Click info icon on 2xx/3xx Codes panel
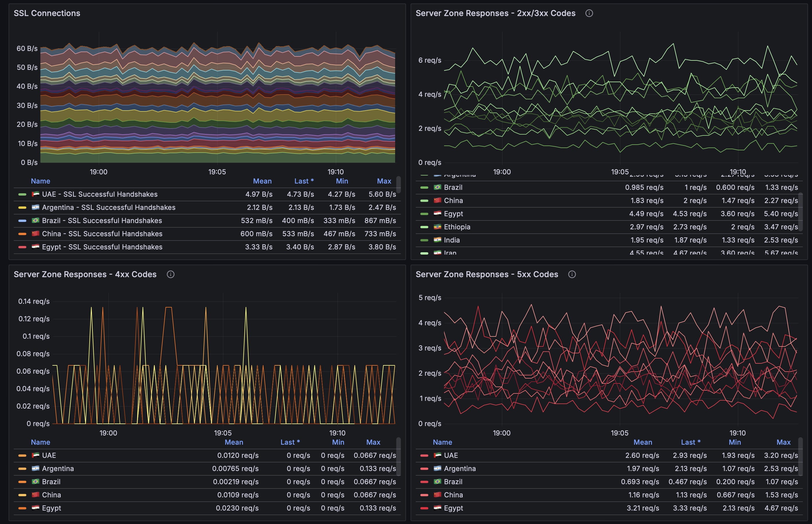This screenshot has height=524, width=812. (589, 13)
